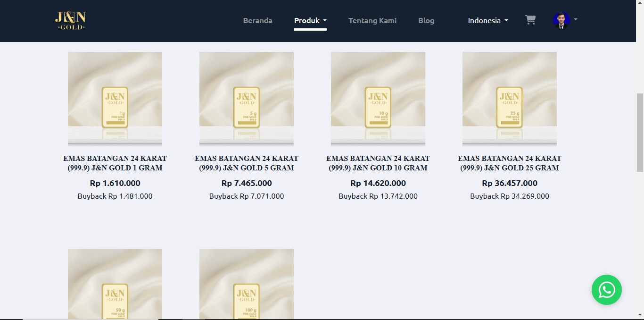Expand the profile dropdown arrow

(x=576, y=20)
